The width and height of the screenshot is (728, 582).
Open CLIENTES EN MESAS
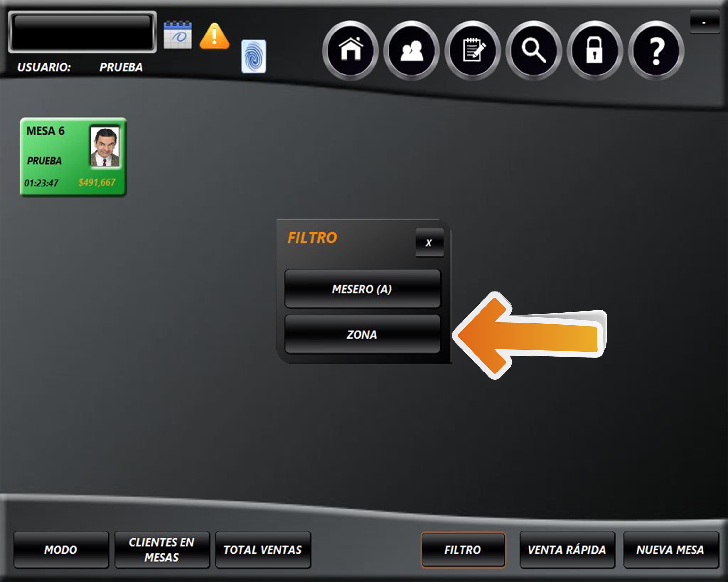[162, 550]
